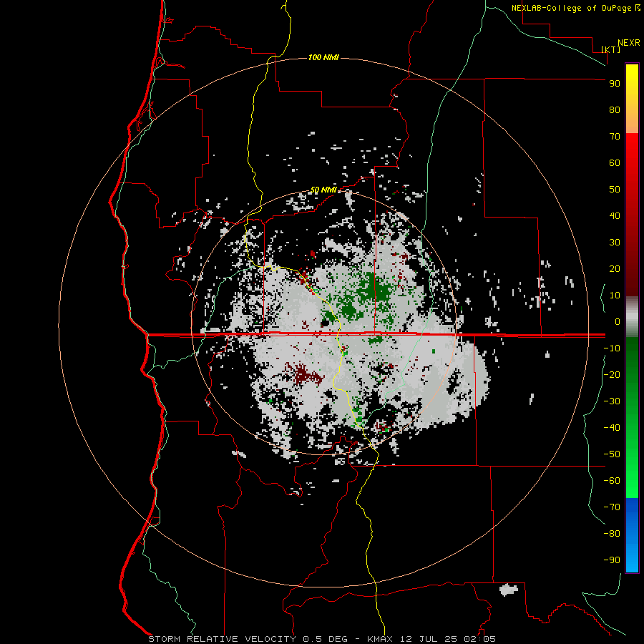Click the 70 value on the velocity scale

tap(615, 137)
